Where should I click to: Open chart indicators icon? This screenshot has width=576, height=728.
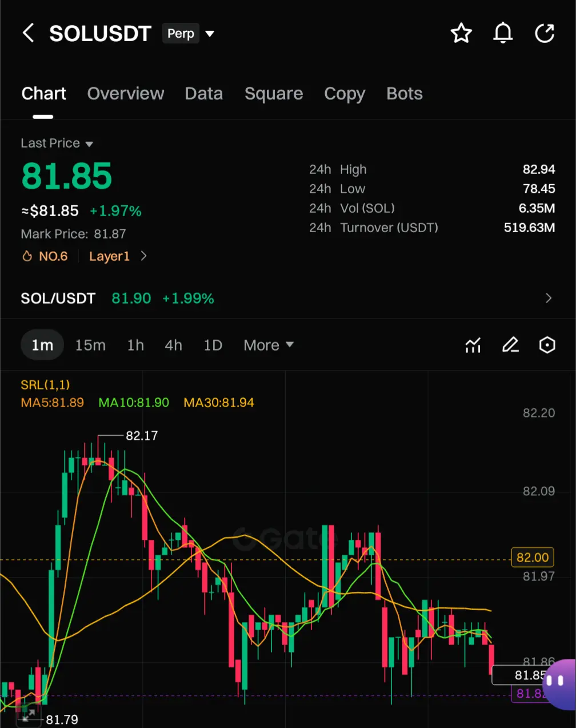pyautogui.click(x=473, y=345)
